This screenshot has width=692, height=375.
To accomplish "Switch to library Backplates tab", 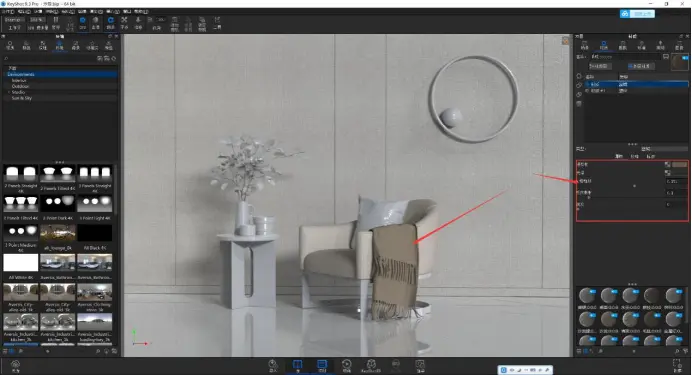I will coord(75,45).
